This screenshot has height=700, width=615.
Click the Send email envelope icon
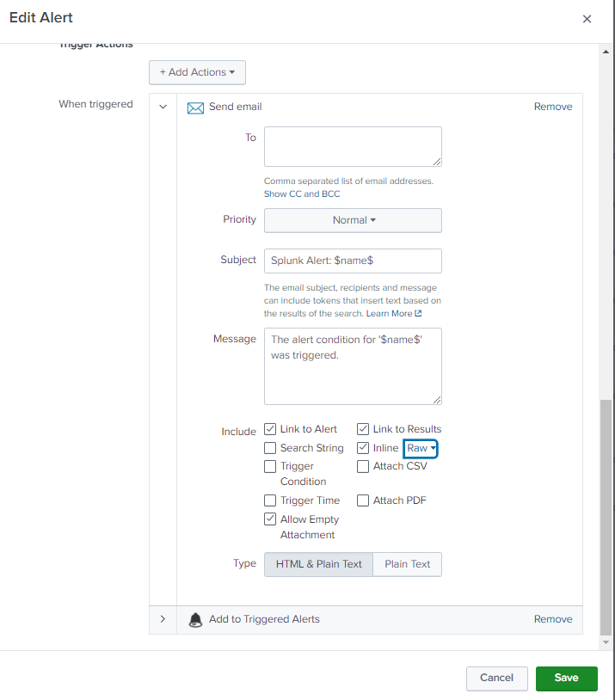[195, 107]
